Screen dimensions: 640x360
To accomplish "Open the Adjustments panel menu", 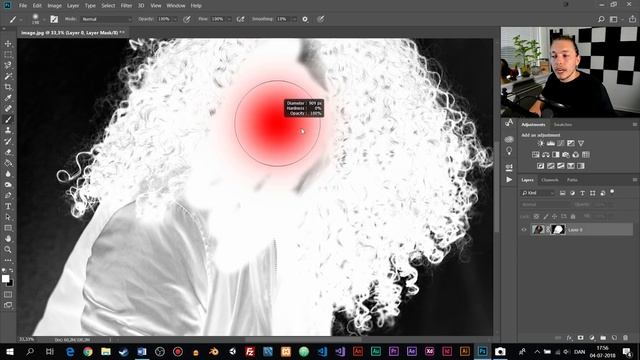I will (635, 124).
